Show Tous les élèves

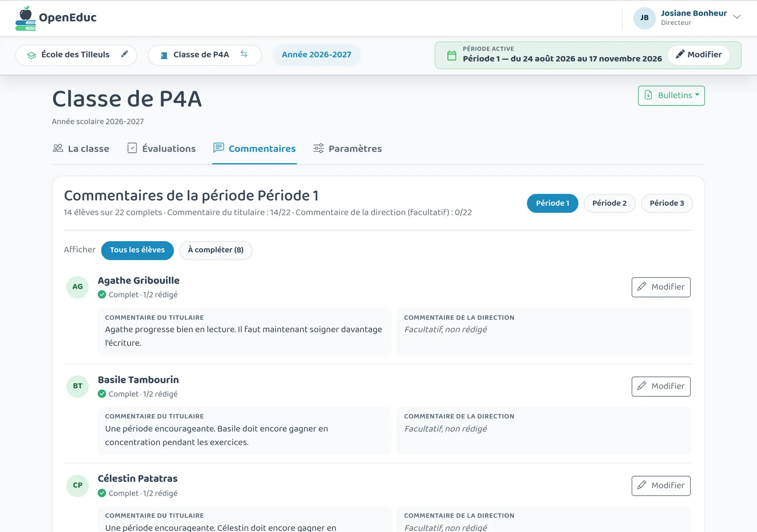coord(137,250)
